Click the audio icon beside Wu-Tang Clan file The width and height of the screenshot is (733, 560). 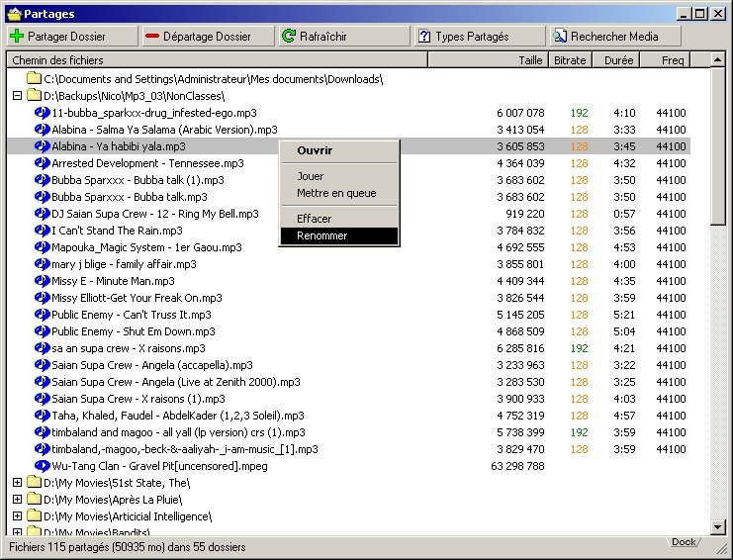pyautogui.click(x=42, y=466)
